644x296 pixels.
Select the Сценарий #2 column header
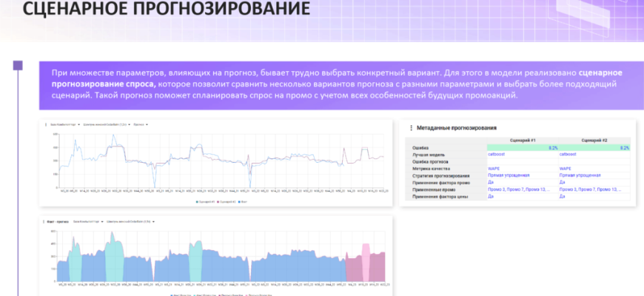tap(594, 140)
